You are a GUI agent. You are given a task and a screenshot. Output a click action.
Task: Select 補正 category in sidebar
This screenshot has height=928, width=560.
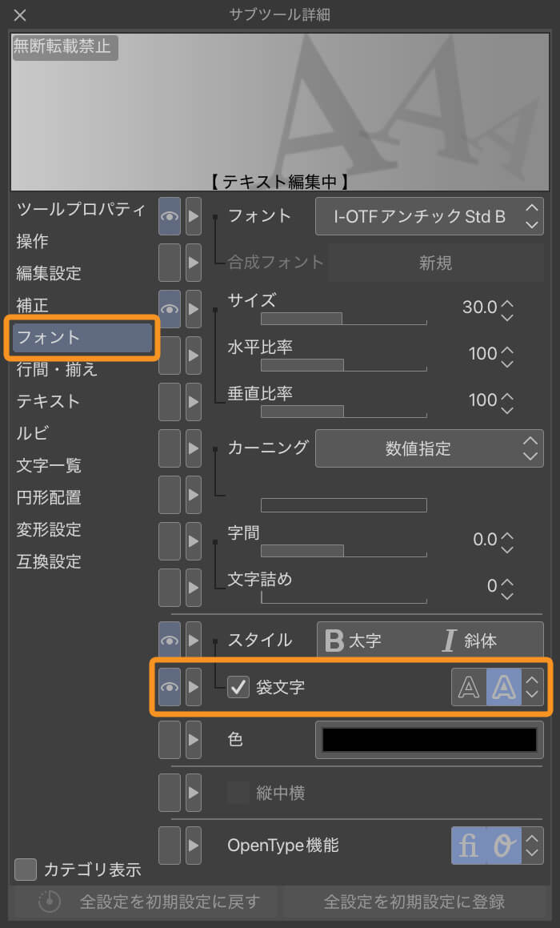tap(33, 305)
